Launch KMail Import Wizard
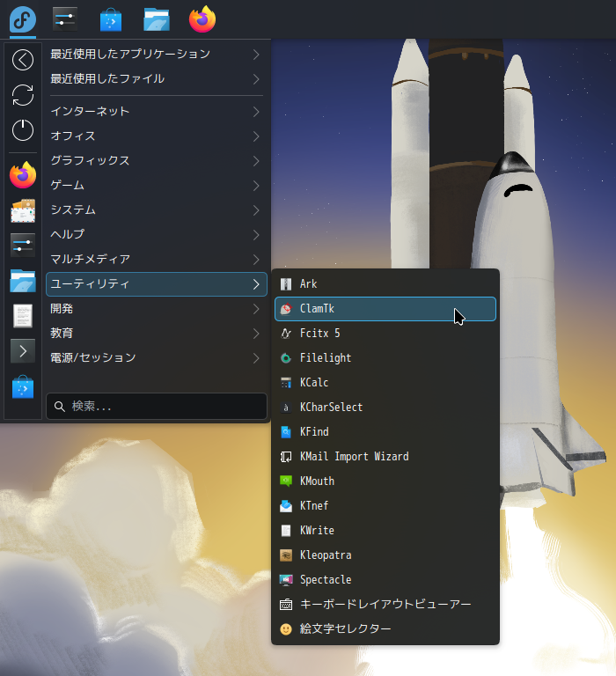 click(385, 457)
